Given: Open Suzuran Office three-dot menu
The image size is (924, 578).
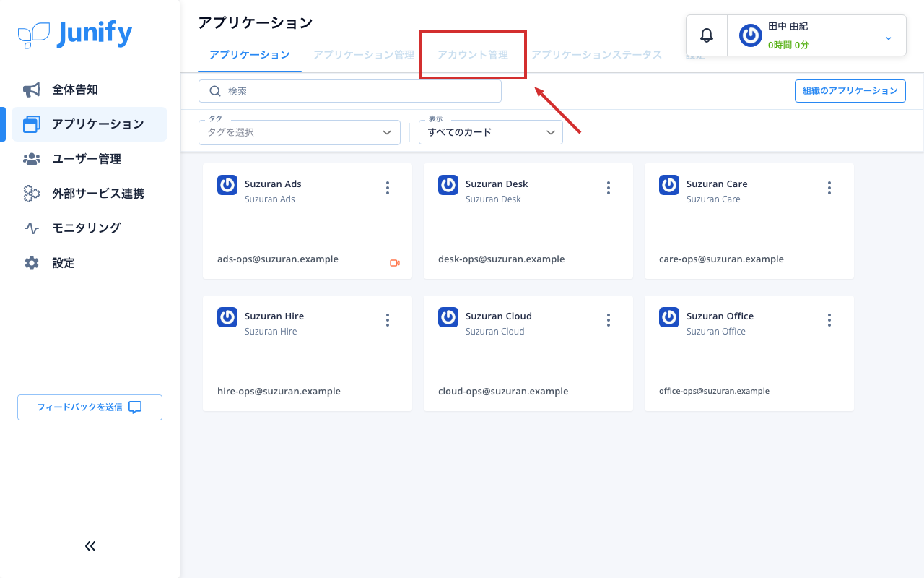Looking at the screenshot, I should (x=829, y=320).
